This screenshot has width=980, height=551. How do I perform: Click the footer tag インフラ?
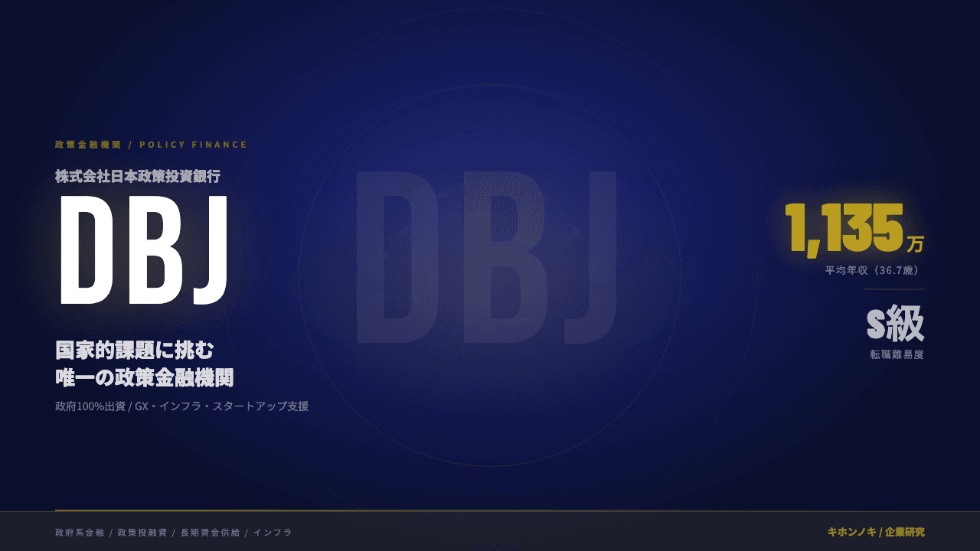273,532
